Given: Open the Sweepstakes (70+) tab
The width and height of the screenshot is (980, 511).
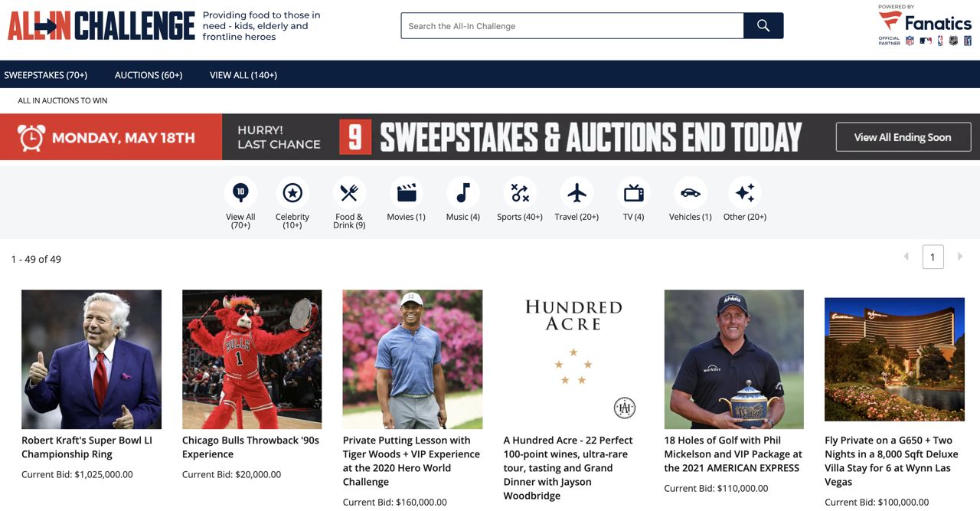Looking at the screenshot, I should (46, 75).
